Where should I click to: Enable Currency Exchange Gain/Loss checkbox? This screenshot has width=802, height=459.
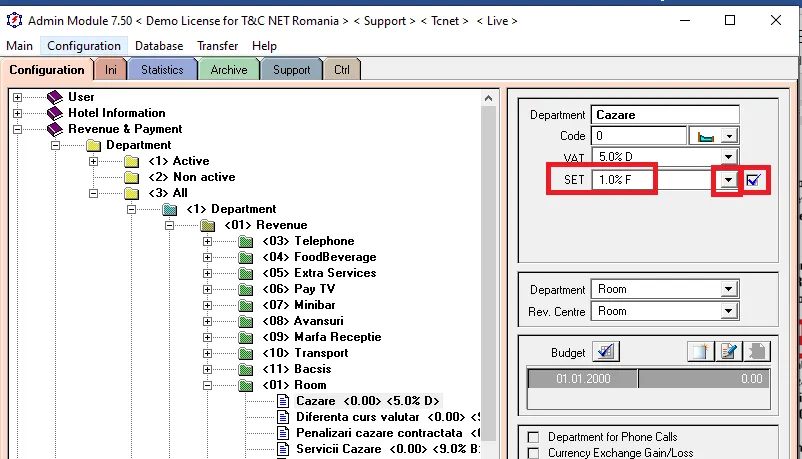coord(533,453)
